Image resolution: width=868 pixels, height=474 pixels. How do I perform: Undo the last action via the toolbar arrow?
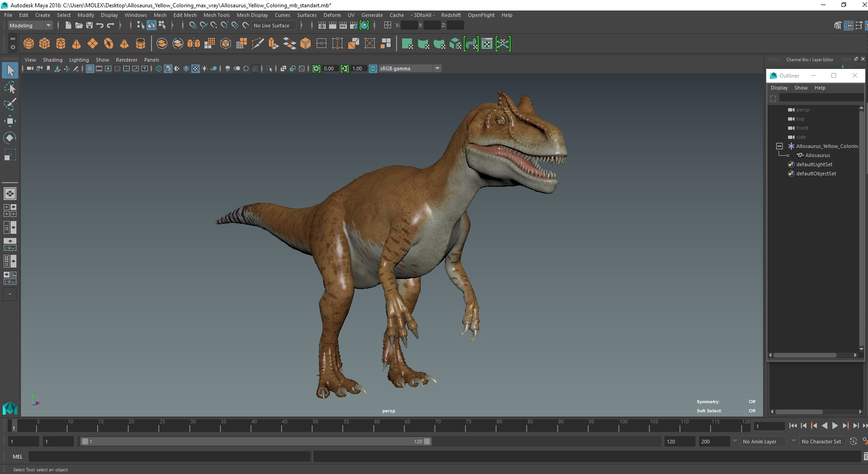point(100,26)
